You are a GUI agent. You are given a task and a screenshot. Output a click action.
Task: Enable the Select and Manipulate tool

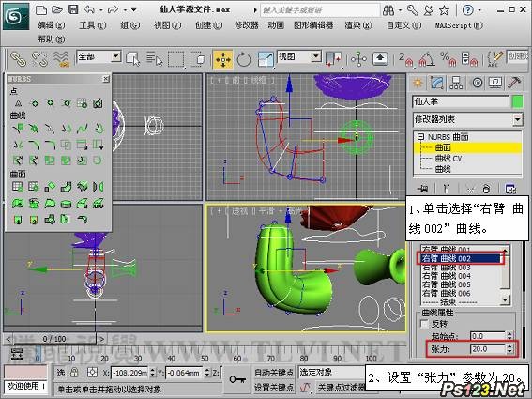358,59
